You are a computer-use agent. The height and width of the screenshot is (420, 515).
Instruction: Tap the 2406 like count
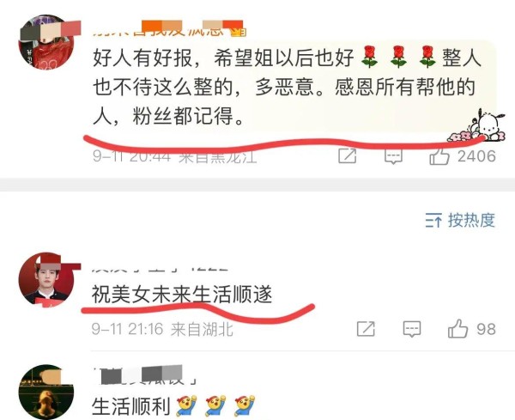476,156
